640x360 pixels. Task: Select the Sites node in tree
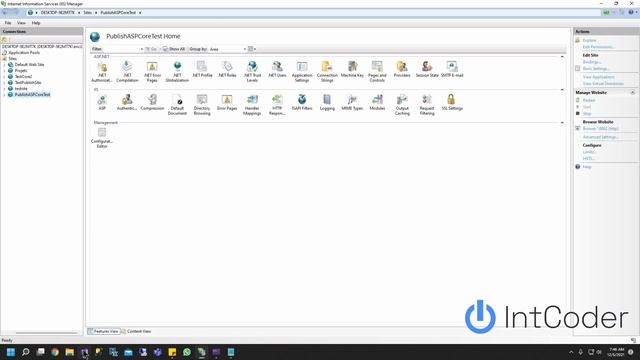13,58
